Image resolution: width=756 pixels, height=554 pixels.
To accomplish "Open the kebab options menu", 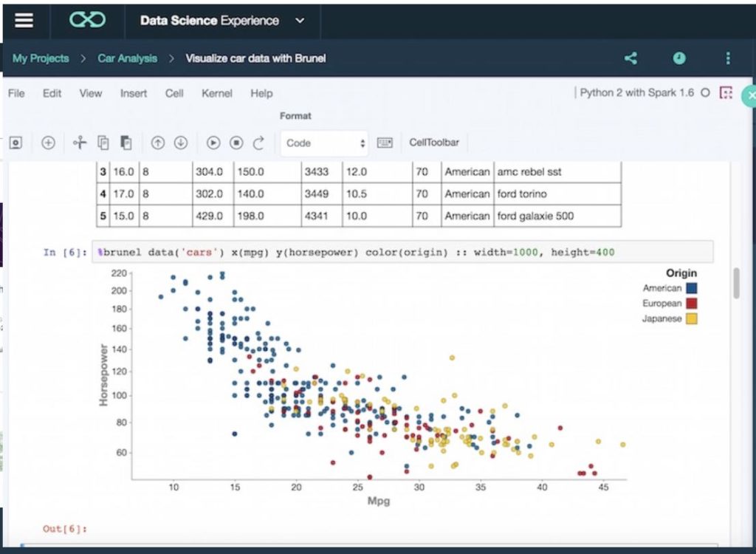I will pos(727,58).
